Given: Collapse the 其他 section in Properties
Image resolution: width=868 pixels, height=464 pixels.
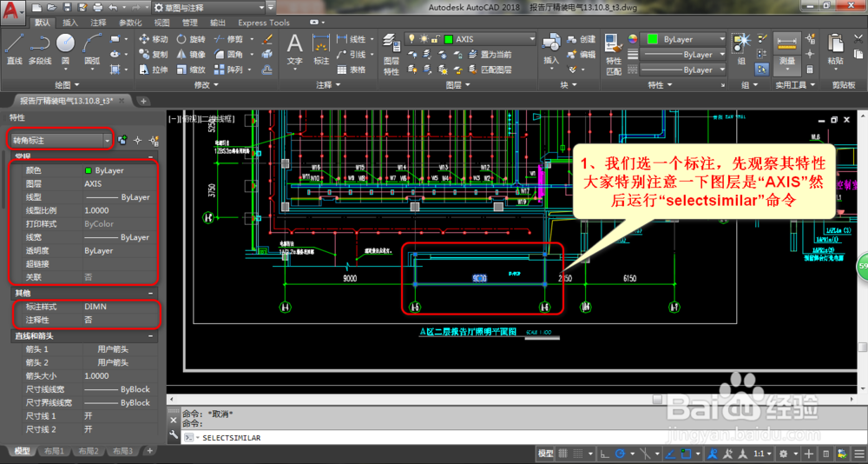Looking at the screenshot, I should click(150, 293).
